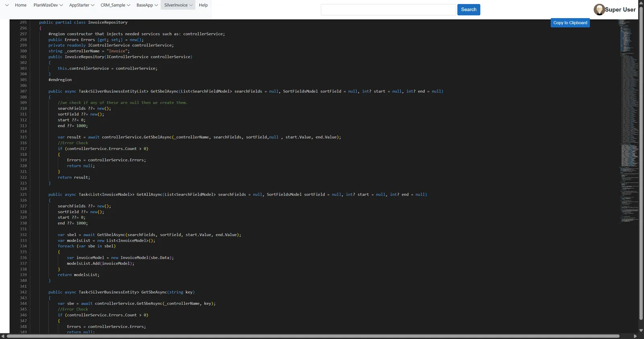
Task: Click 'GetAllAsync' method name in code
Action: coord(149,194)
